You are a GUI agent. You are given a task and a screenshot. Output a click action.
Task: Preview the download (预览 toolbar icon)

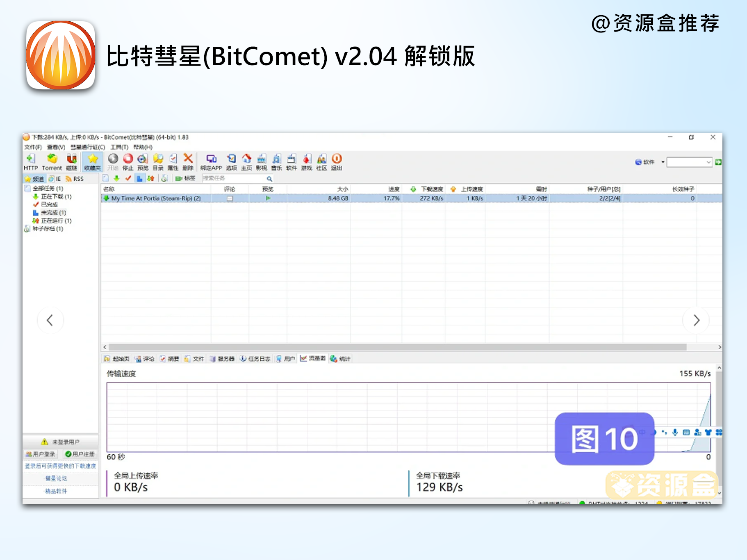click(143, 162)
